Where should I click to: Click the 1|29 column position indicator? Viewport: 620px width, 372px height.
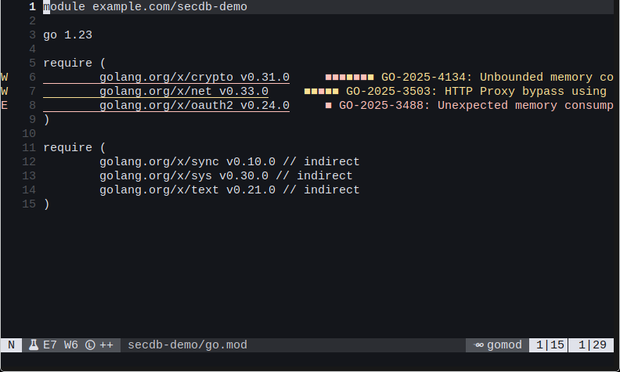(x=592, y=345)
